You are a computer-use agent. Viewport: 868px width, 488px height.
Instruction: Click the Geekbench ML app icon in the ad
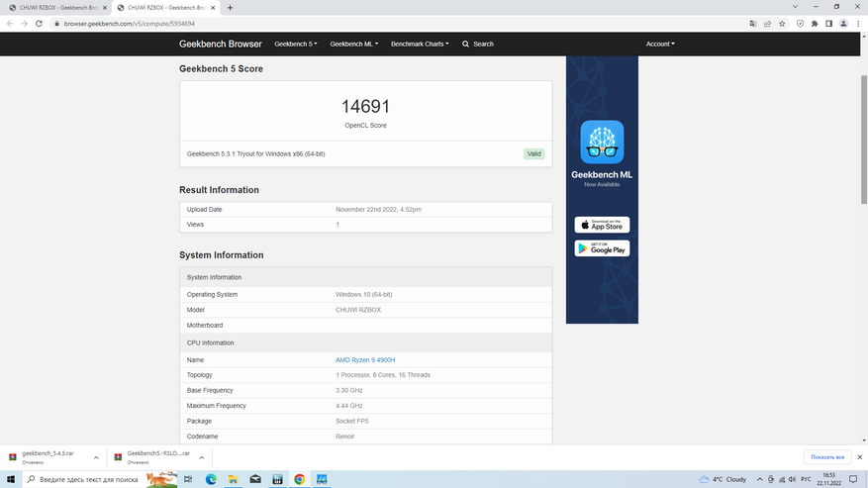(x=602, y=142)
